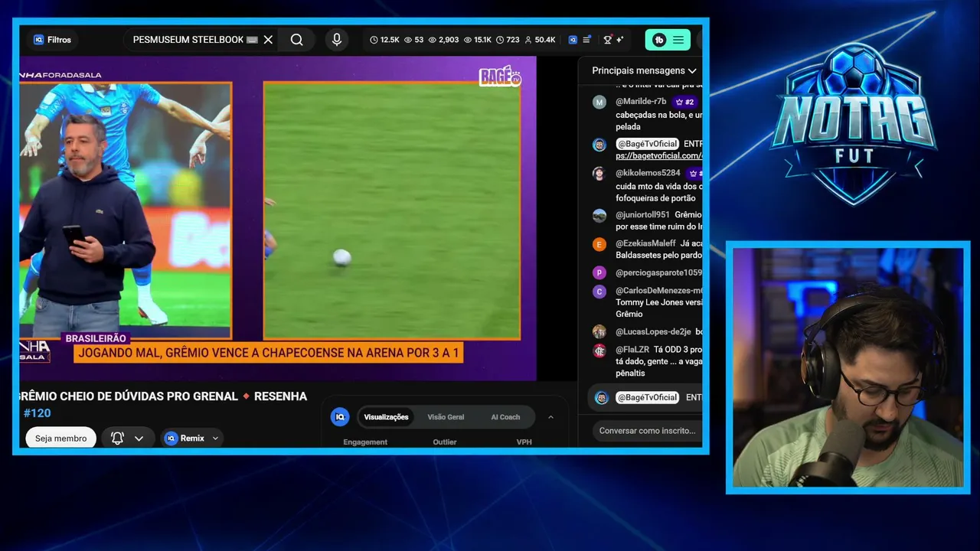Open the bagetvoficial.com link in chat

click(658, 155)
